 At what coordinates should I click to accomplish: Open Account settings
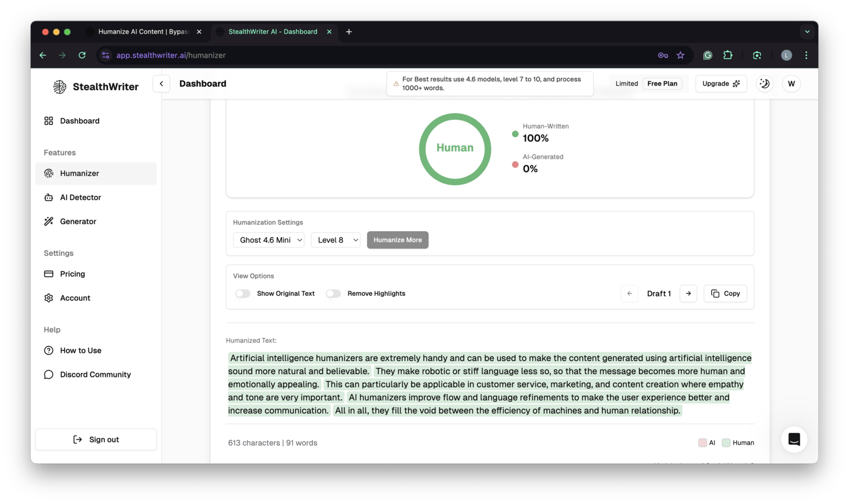96,298
